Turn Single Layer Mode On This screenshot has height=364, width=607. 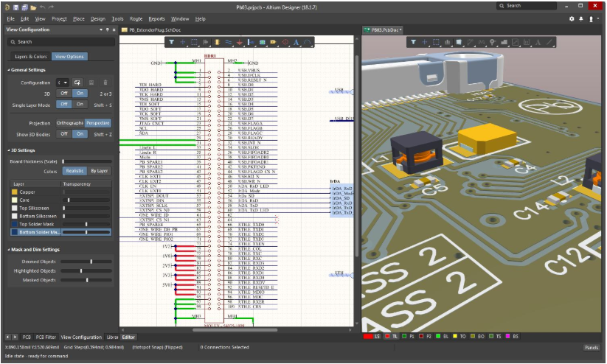[x=80, y=105]
